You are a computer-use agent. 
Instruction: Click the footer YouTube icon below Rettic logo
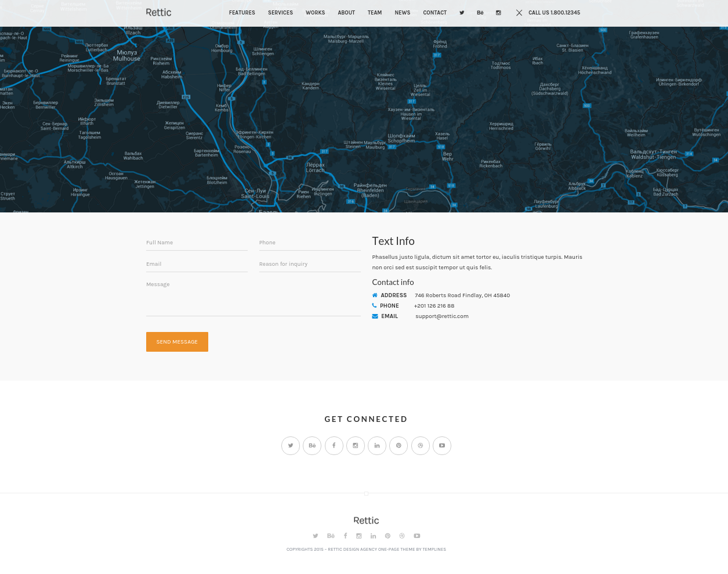[416, 536]
